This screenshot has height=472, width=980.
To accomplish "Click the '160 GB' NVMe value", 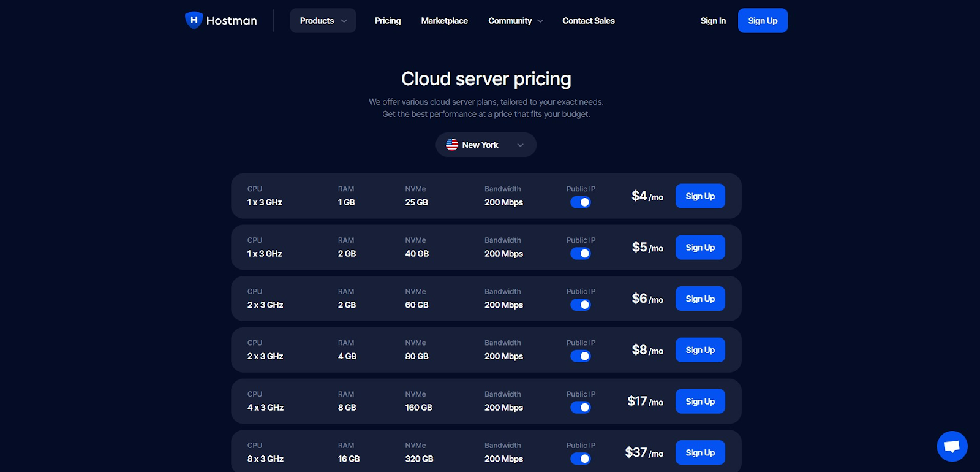I will tap(419, 408).
